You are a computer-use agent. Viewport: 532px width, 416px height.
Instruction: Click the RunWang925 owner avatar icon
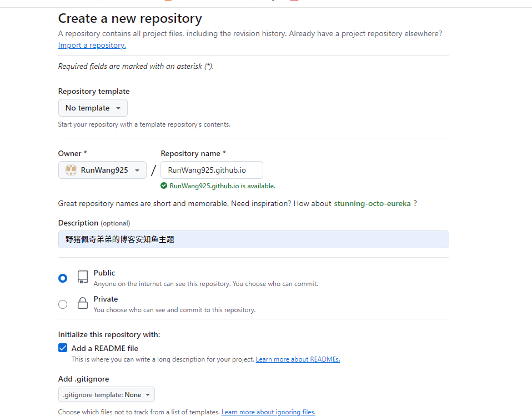[71, 170]
